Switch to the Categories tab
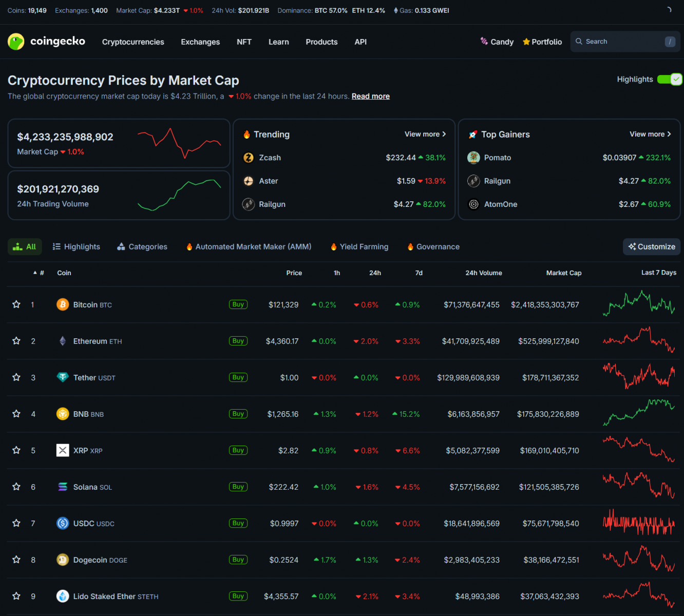 click(x=142, y=247)
